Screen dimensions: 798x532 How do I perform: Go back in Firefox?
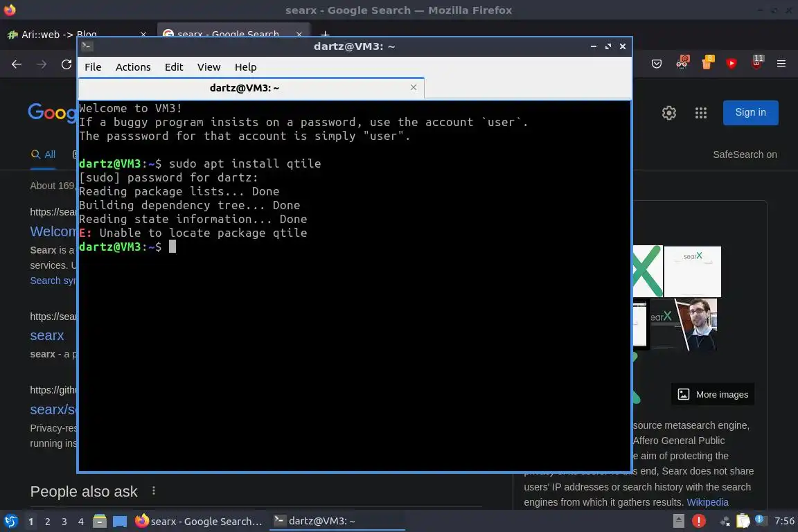(x=17, y=64)
